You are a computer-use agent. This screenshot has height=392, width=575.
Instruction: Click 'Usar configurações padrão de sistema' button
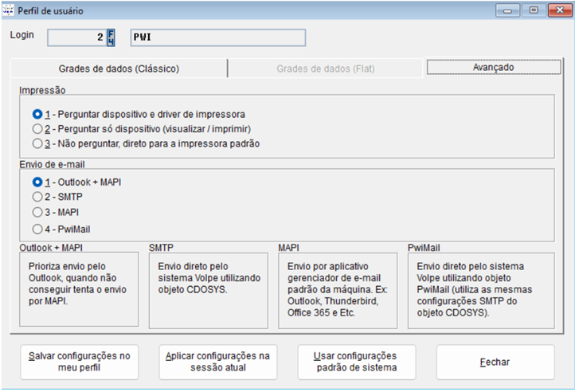[x=357, y=362]
